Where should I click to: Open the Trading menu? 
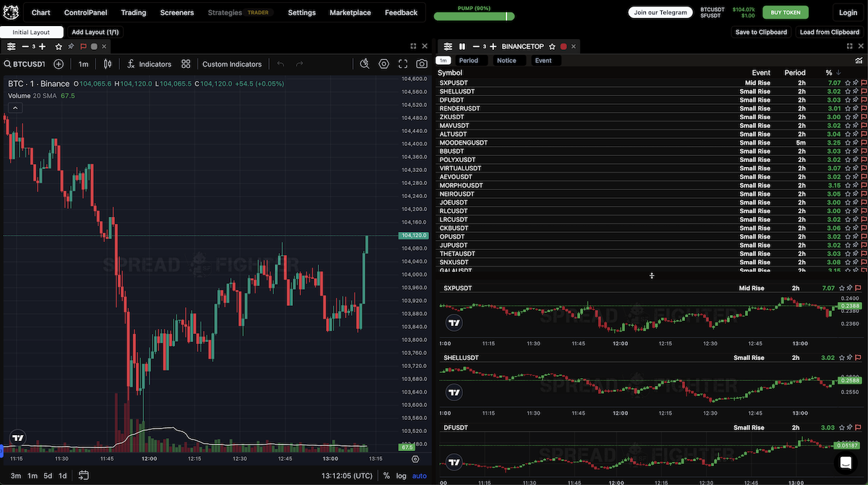133,12
